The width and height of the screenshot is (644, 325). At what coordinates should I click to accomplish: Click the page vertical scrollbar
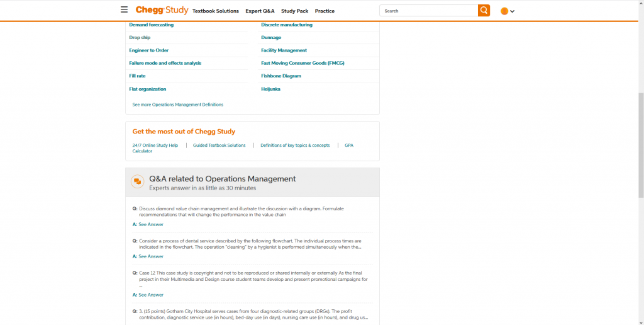point(641,145)
